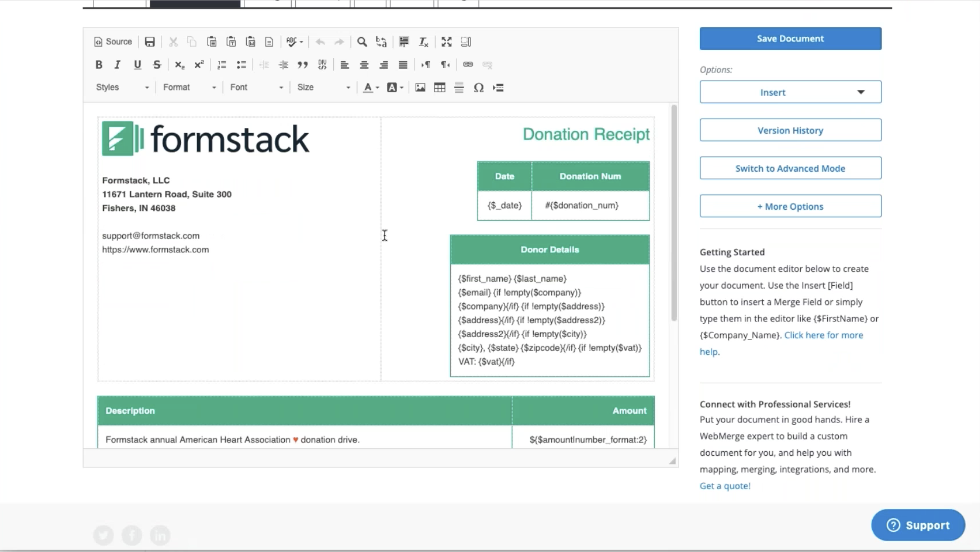Click Paste as plain text icon
The width and height of the screenshot is (980, 552).
(231, 41)
